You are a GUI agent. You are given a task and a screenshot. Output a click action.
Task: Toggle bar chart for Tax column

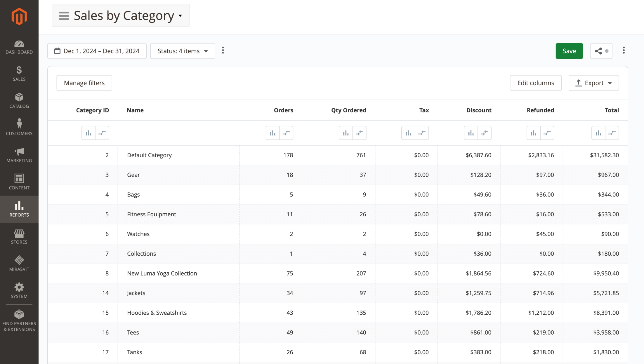(408, 133)
